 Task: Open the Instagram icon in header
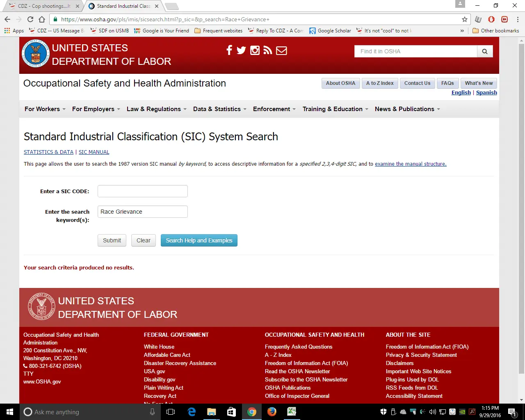pyautogui.click(x=255, y=50)
